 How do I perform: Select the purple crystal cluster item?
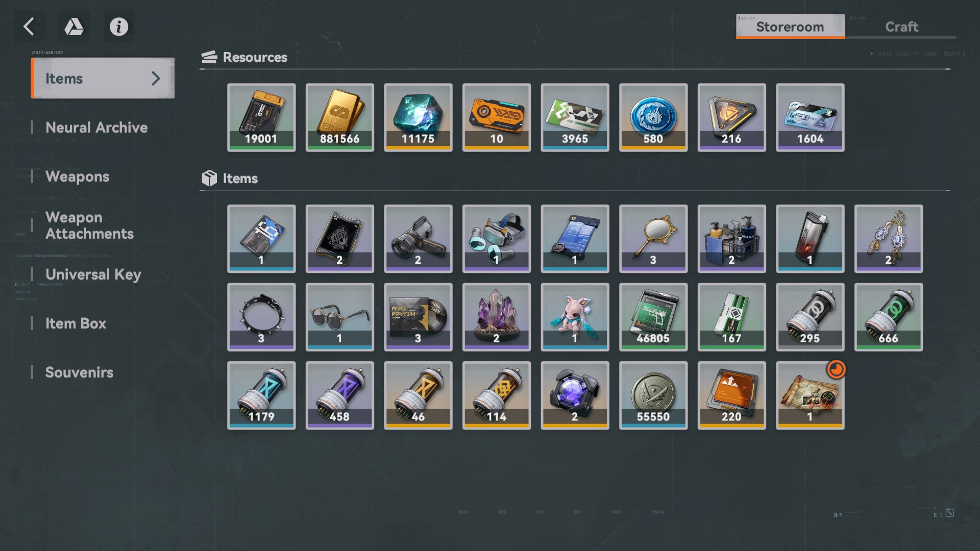coord(497,317)
